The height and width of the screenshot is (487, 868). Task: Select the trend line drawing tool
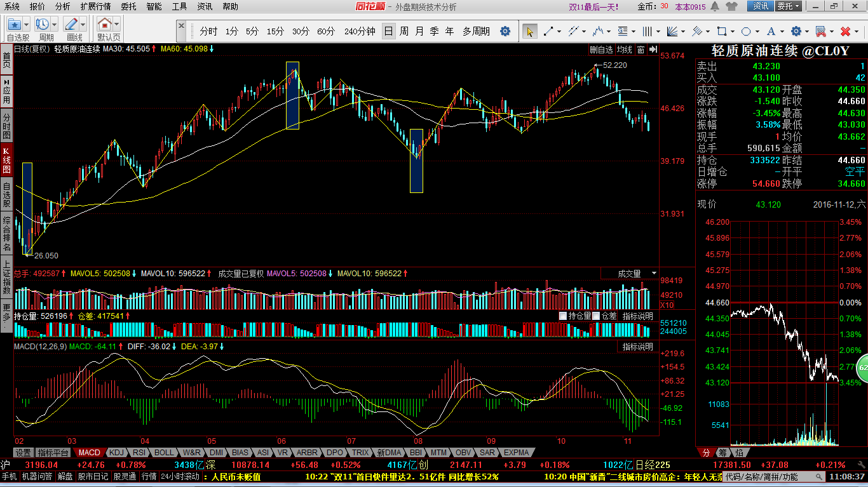pos(548,31)
